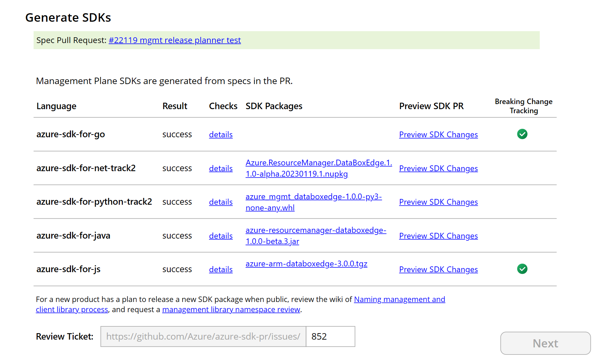View check details for azure-sdk-for-java
The image size is (606, 364).
(221, 236)
